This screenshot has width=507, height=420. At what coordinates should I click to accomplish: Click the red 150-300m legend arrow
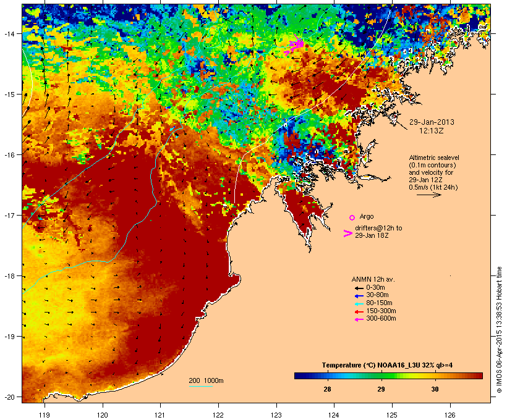[359, 312]
